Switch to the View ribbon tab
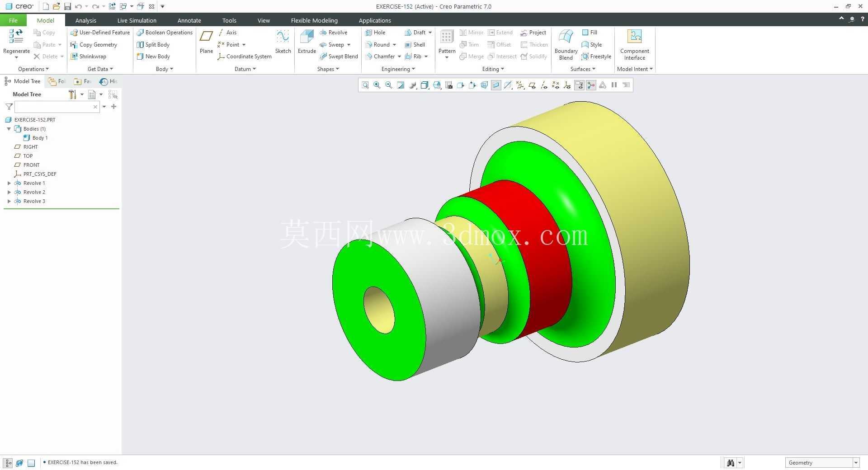The image size is (868, 470). coord(264,20)
